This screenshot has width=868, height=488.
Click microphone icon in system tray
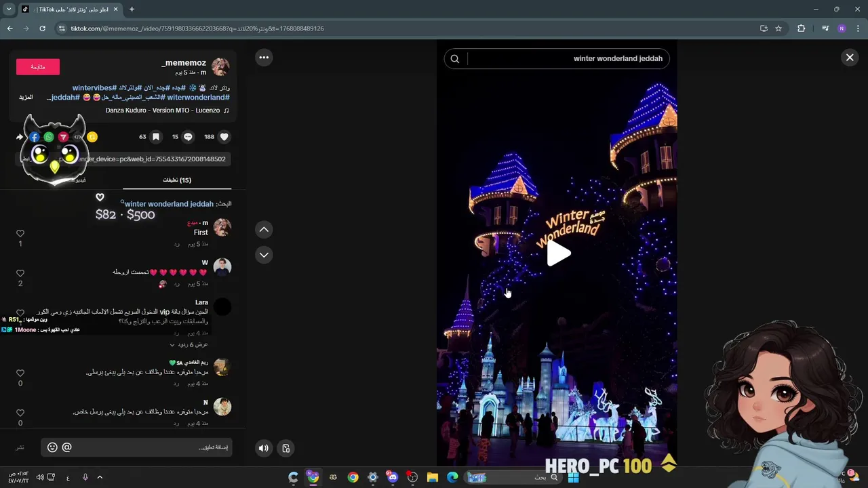pyautogui.click(x=85, y=477)
